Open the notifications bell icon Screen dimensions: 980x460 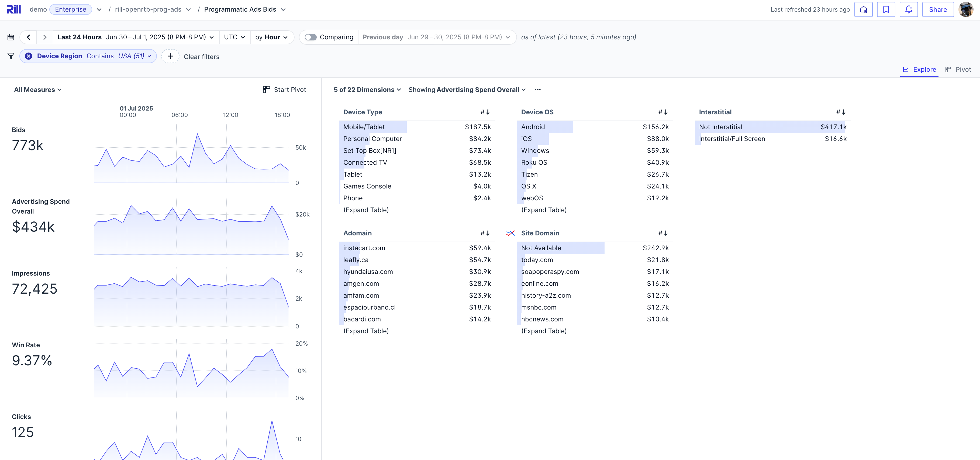pyautogui.click(x=909, y=9)
